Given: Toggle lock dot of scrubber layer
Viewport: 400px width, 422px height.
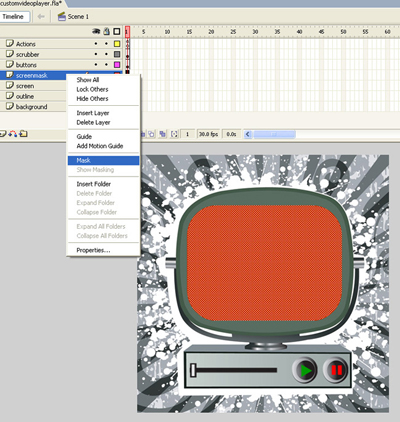Looking at the screenshot, I should click(x=106, y=54).
